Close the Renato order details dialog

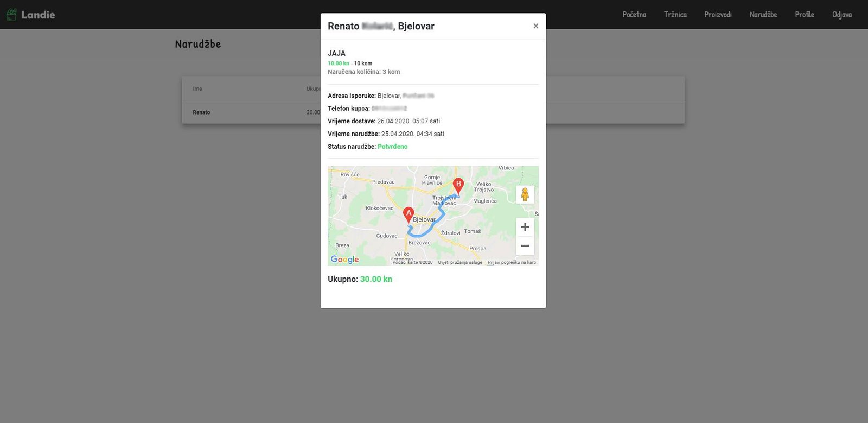point(535,26)
